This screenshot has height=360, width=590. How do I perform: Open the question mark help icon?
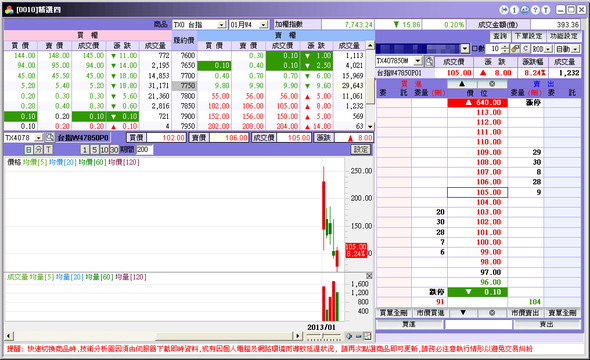[535, 10]
